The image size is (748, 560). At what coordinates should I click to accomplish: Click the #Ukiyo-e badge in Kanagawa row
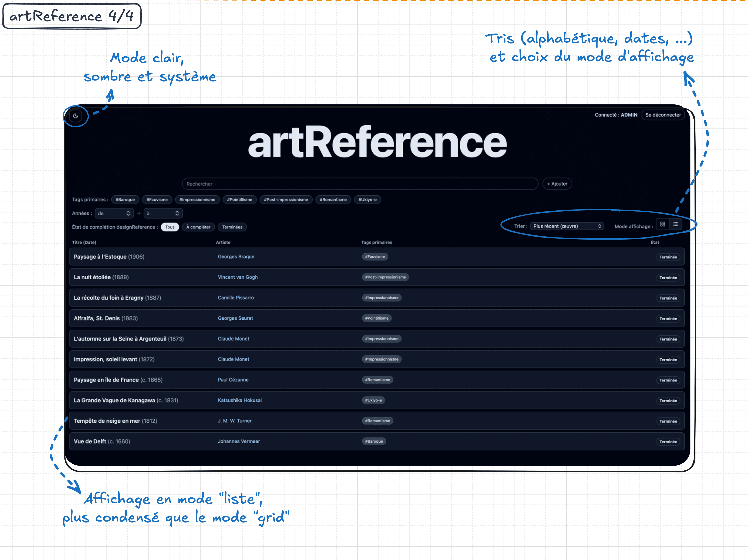(373, 400)
